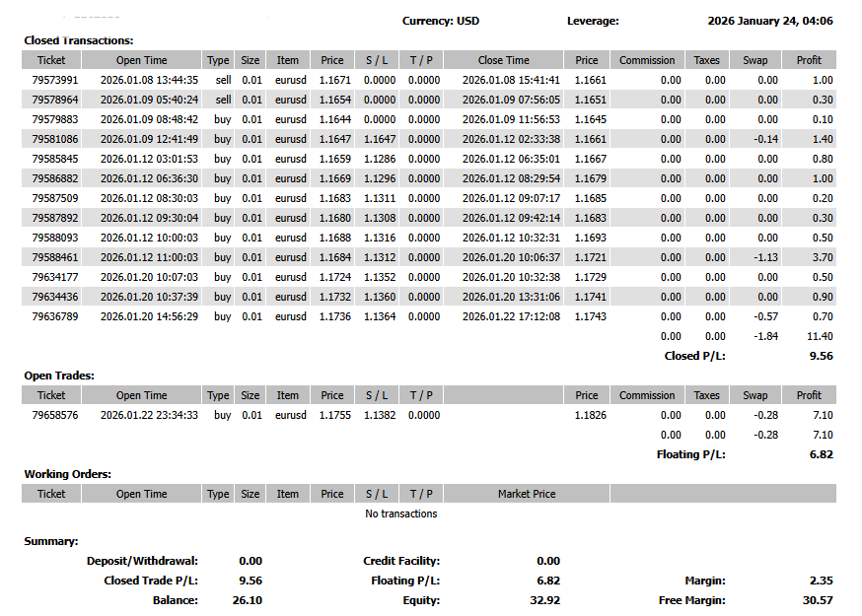Click open trade ticket 79658576

pyautogui.click(x=55, y=415)
